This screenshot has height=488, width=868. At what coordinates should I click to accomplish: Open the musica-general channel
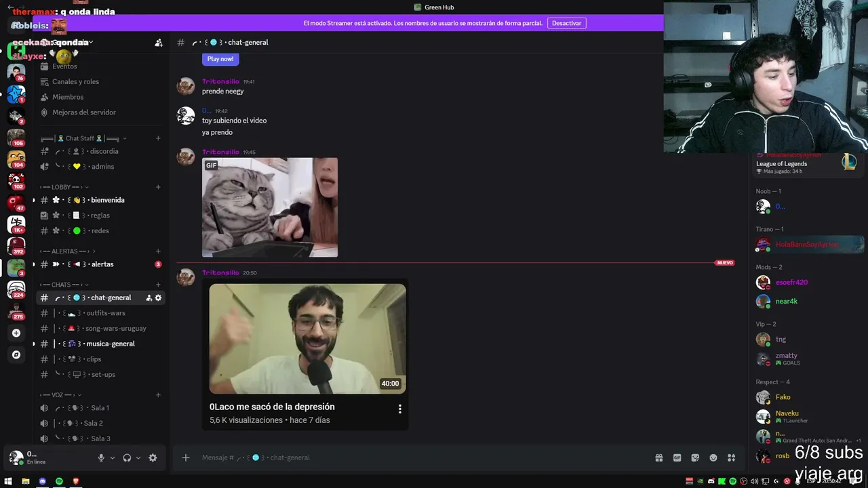pyautogui.click(x=100, y=344)
